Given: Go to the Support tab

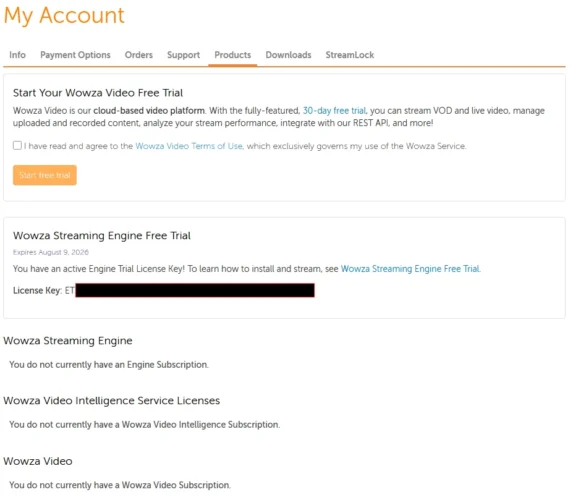Looking at the screenshot, I should pyautogui.click(x=183, y=55).
